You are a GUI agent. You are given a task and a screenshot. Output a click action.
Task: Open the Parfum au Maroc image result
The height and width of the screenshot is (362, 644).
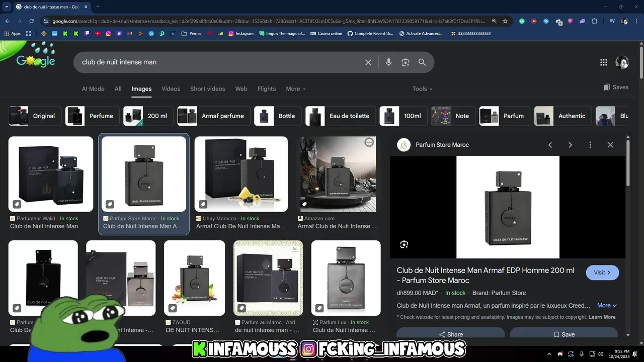point(268,278)
